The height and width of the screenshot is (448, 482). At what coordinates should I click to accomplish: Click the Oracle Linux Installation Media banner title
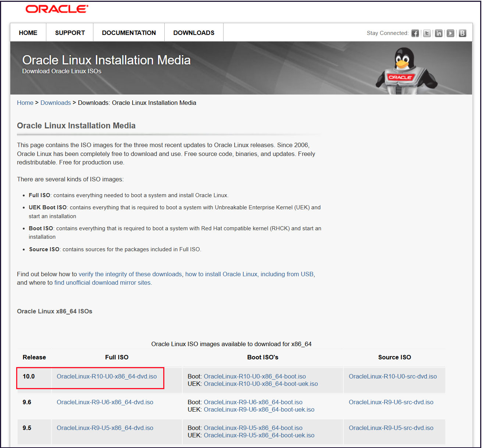pos(106,60)
